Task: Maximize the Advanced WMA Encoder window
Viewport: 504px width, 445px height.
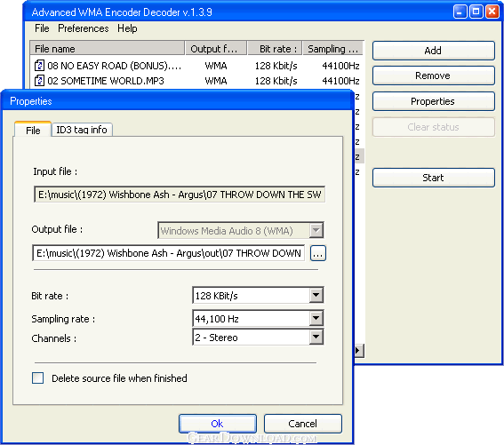Action: point(476,12)
